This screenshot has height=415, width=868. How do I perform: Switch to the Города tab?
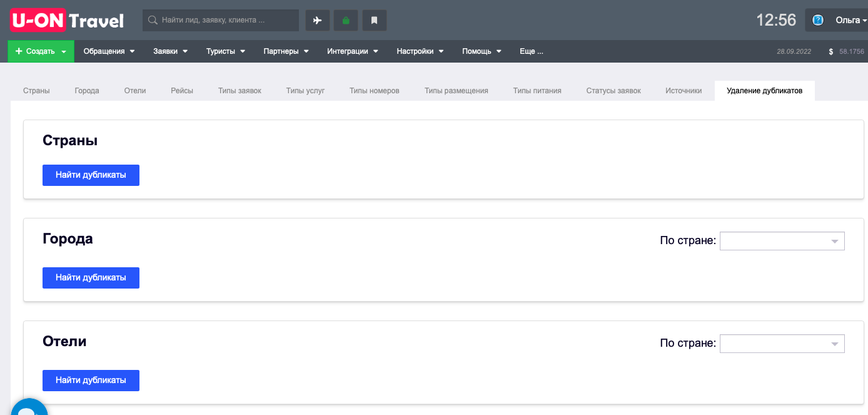(87, 91)
